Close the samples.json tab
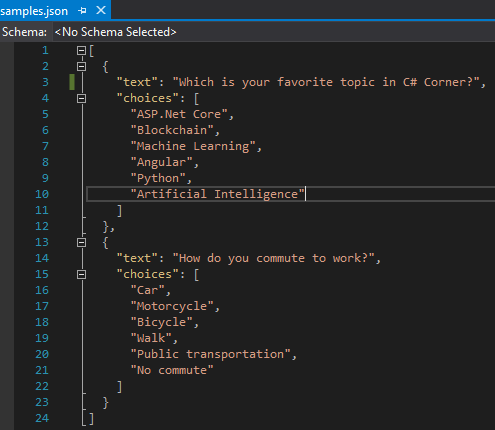This screenshot has height=430, width=495. pos(101,11)
